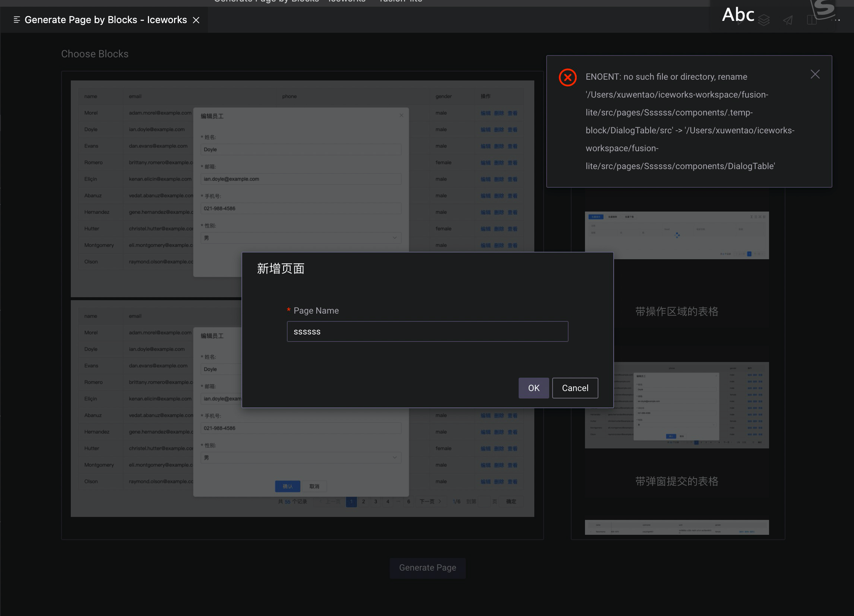Viewport: 854px width, 616px height.
Task: Click the Generate Page button
Action: [427, 568]
